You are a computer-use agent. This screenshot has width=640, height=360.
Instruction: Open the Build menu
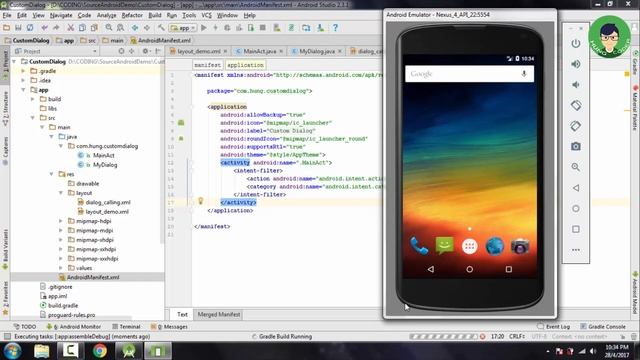[x=155, y=15]
